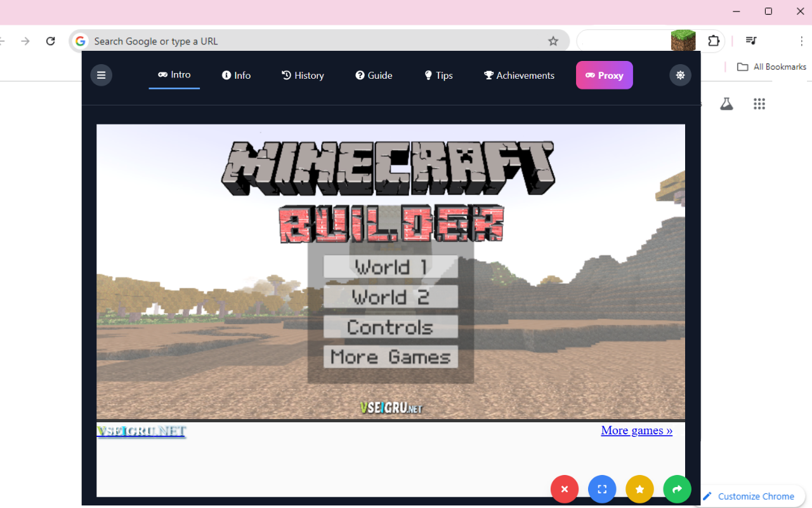The width and height of the screenshot is (812, 508).
Task: Select World 2 in the game menu
Action: pyautogui.click(x=390, y=297)
